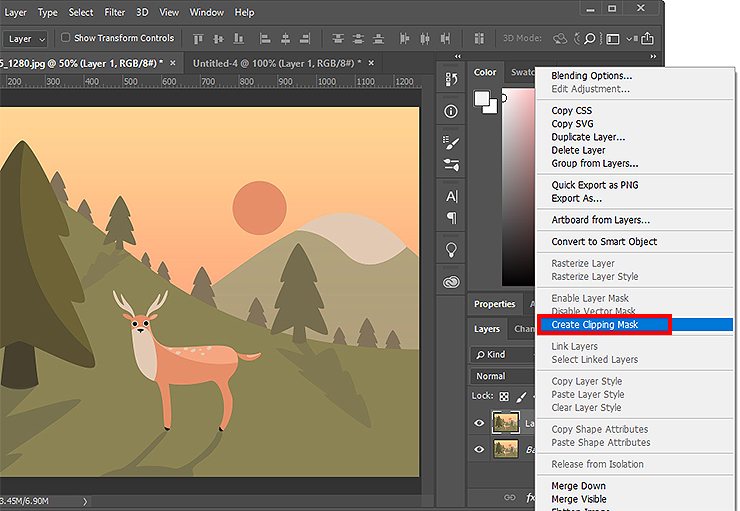Choose Blending Options from context menu
The image size is (740, 511).
pyautogui.click(x=635, y=75)
